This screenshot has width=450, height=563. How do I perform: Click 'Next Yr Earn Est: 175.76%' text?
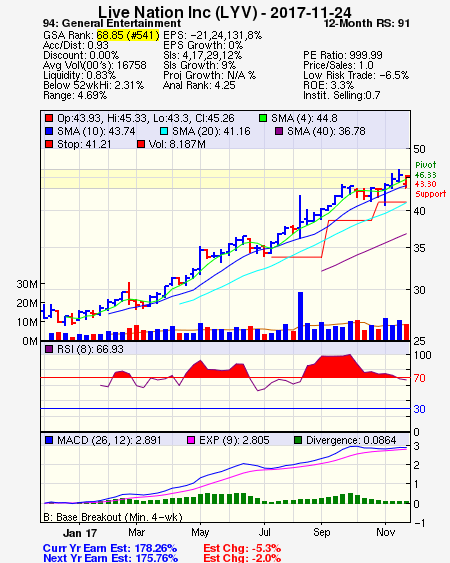(110, 558)
